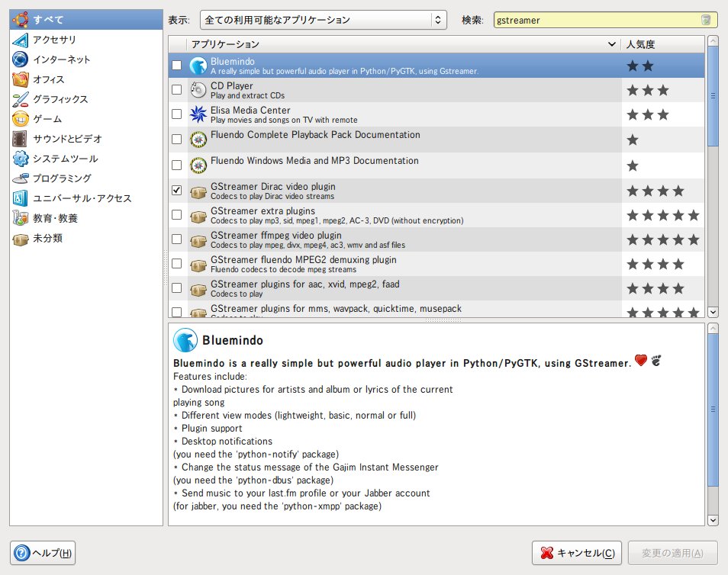Tick Fluendo Windows Media and MP3 checkbox
The width and height of the screenshot is (728, 575).
[177, 165]
